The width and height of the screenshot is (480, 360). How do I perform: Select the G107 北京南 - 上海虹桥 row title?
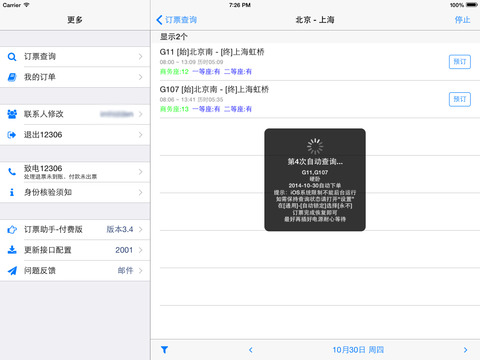coord(214,89)
